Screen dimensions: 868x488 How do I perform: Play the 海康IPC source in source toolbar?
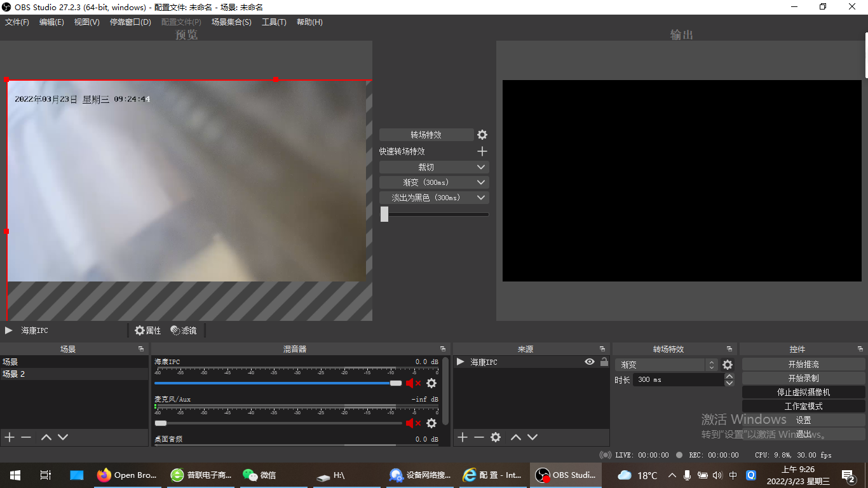tap(9, 330)
